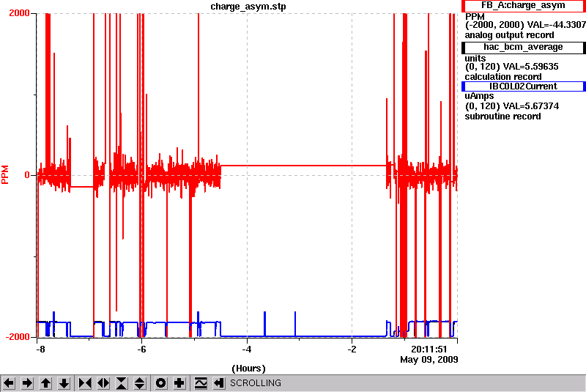Click the (Hours) x-axis title
586x392 pixels.
248,369
